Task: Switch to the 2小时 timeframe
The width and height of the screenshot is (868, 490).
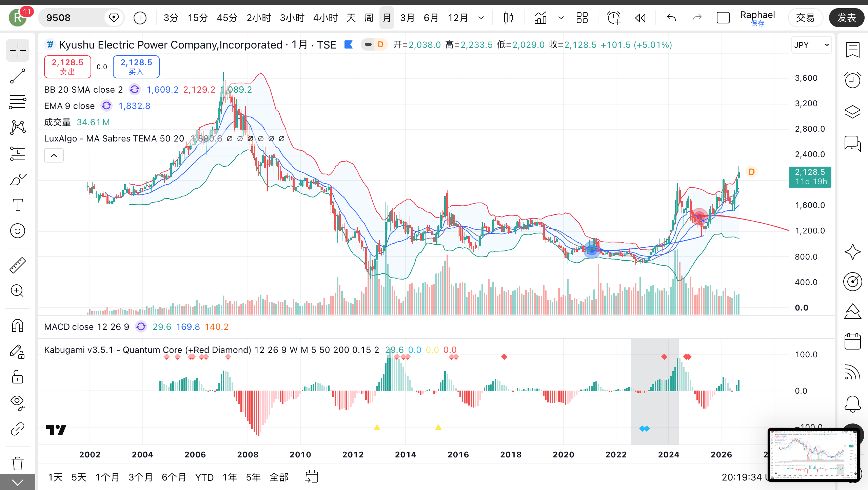Action: pos(259,18)
